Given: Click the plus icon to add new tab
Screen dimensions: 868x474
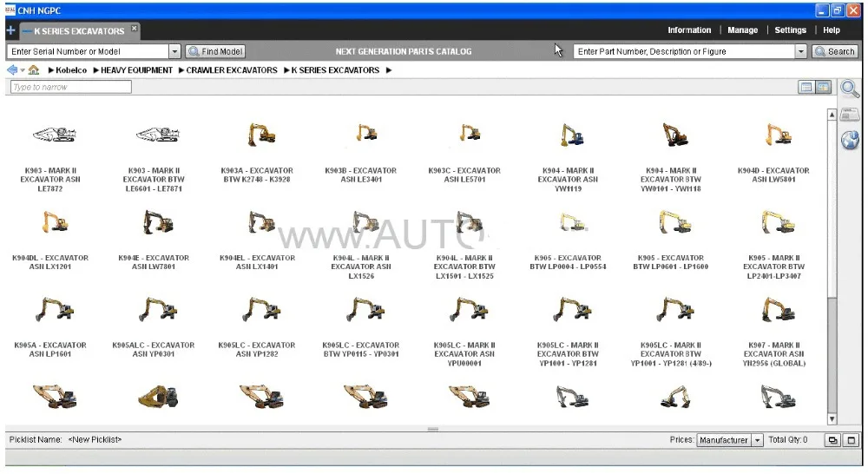Looking at the screenshot, I should point(10,30).
